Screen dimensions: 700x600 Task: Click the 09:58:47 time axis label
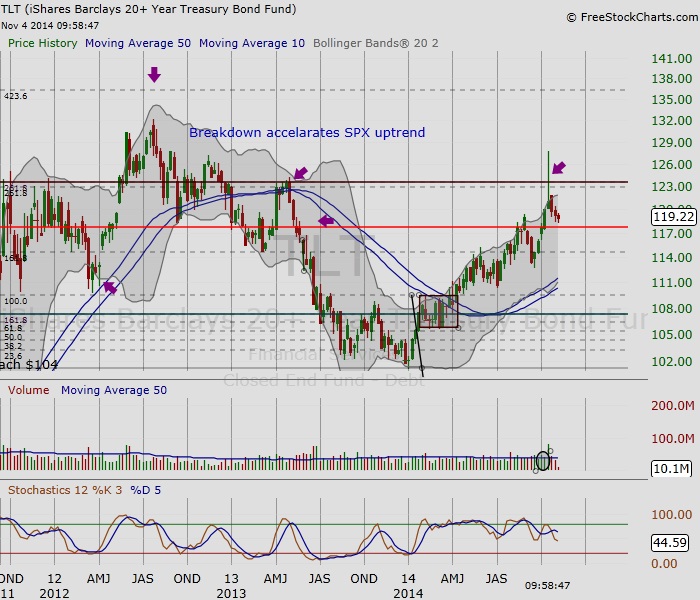(547, 585)
